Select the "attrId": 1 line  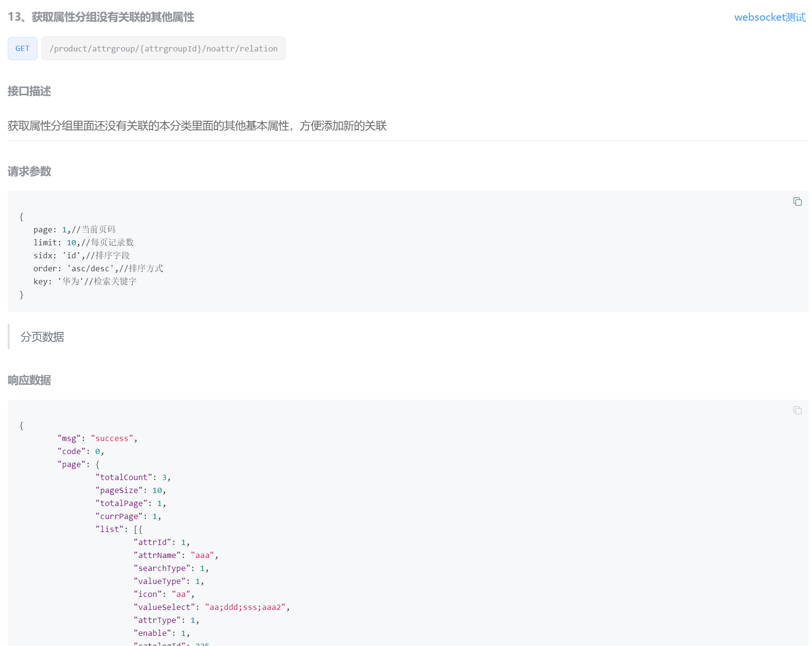[x=162, y=542]
